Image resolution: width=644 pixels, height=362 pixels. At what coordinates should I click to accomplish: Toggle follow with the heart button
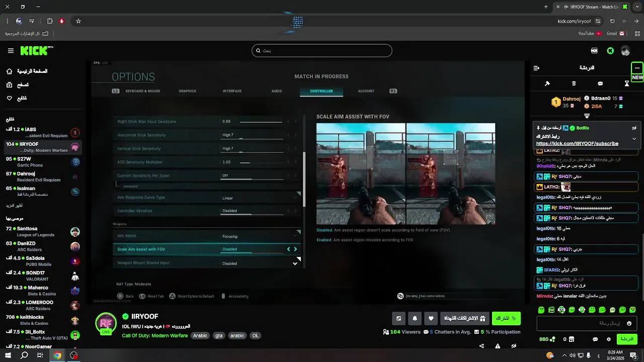(431, 318)
